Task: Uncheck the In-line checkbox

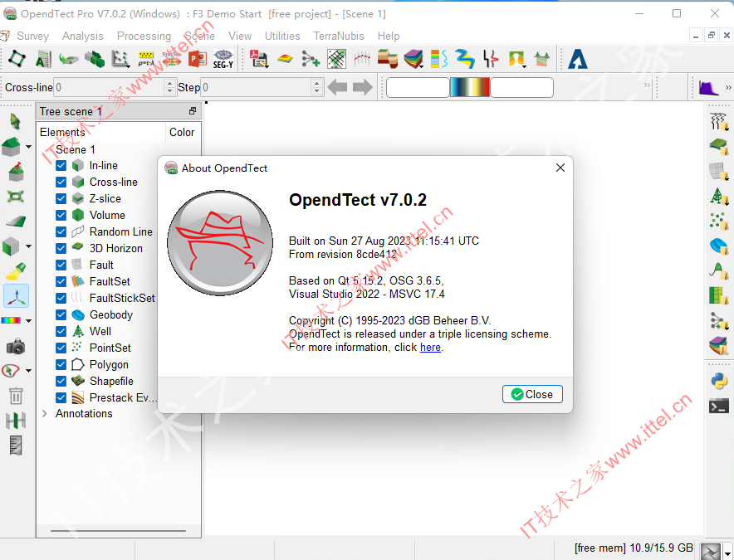Action: pyautogui.click(x=61, y=166)
